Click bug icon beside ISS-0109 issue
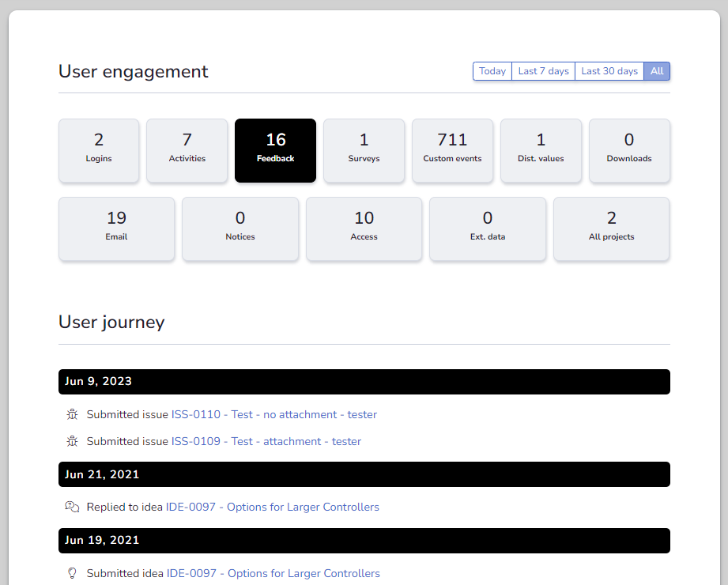Screen dimensions: 728x585 click(72, 441)
